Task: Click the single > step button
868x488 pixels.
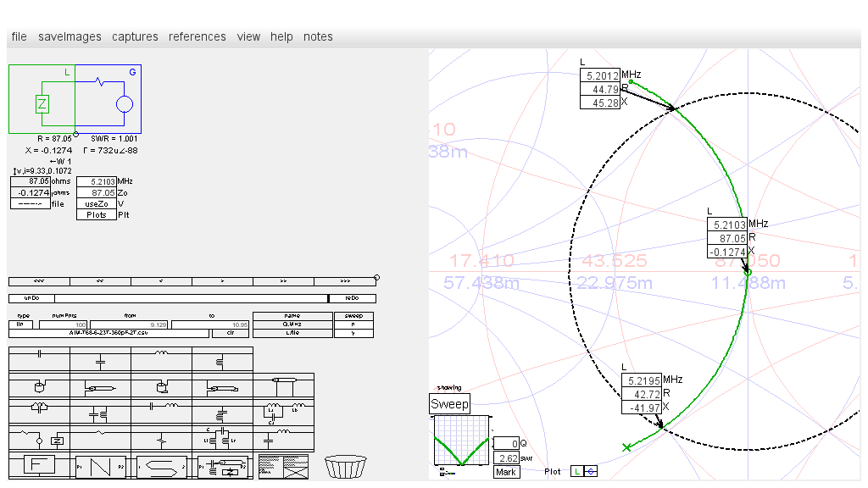Action: (222, 281)
